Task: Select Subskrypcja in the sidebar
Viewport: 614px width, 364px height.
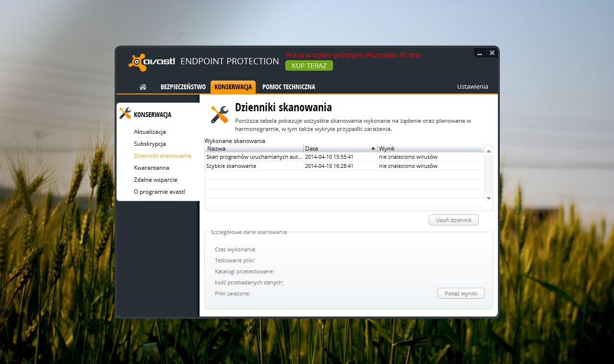Action: (x=150, y=144)
